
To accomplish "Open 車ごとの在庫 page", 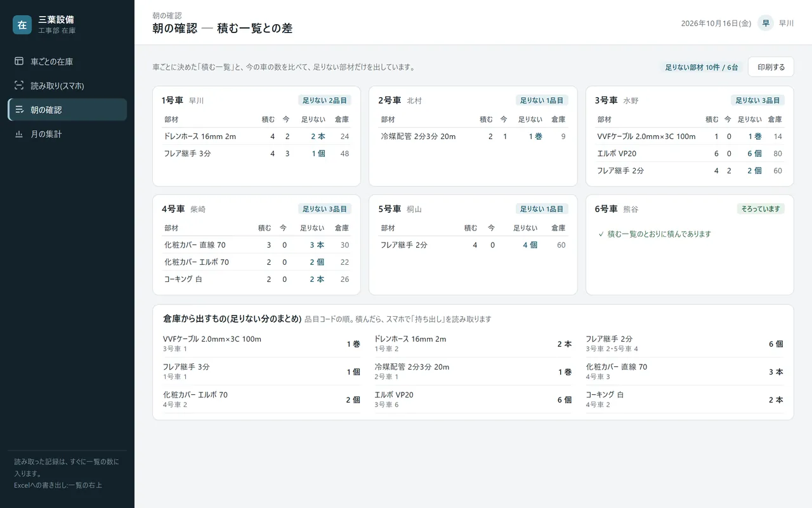I will point(67,62).
